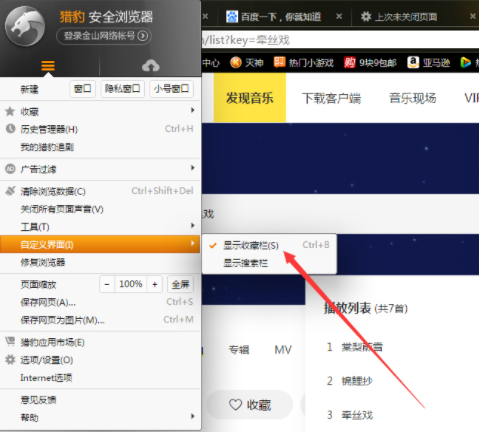The width and height of the screenshot is (479, 432).
Task: Open 猎豹应用市场(E) app market
Action: 100,342
